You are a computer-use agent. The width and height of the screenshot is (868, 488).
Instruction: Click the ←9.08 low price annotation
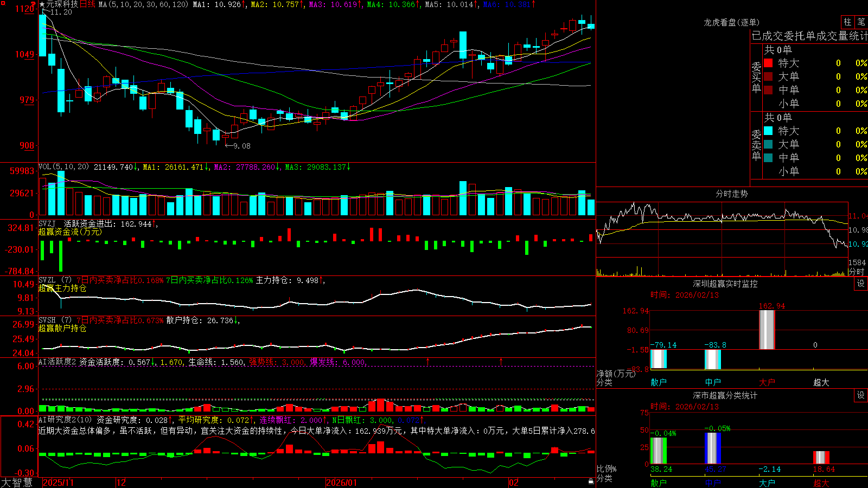point(238,145)
